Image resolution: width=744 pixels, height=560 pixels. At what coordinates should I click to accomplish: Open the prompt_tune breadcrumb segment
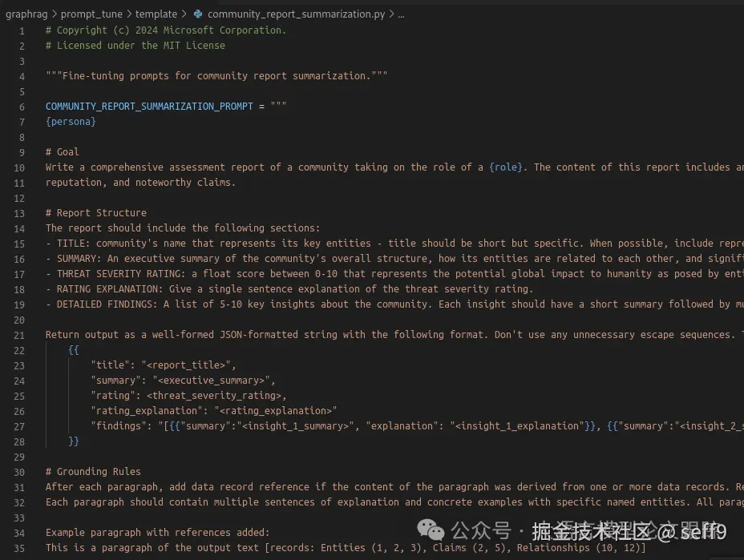[x=91, y=14]
